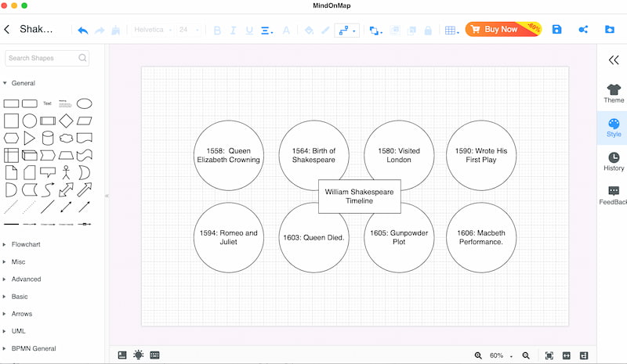This screenshot has width=627, height=364.
Task: Open the insert table dropdown
Action: 452,31
